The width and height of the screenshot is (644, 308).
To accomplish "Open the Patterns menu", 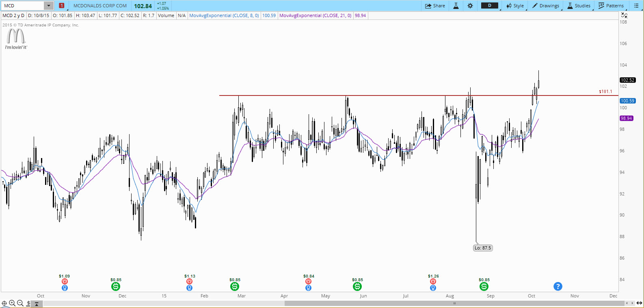I will point(611,6).
